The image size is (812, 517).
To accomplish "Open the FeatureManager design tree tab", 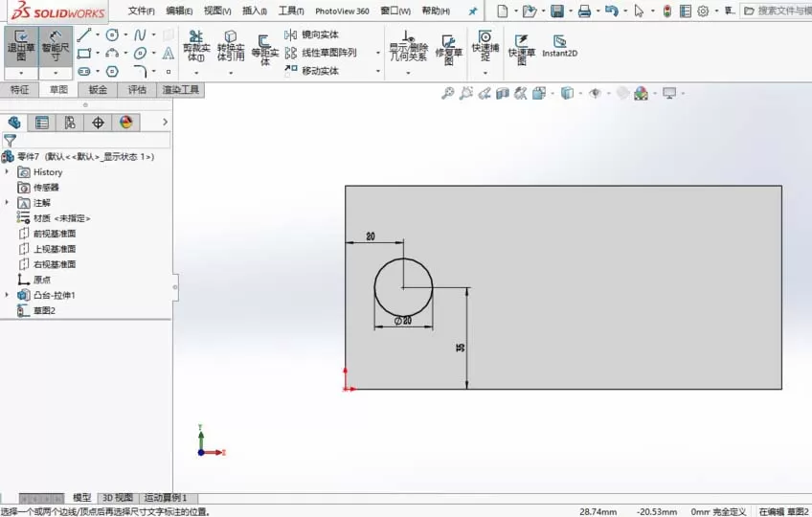I will click(x=14, y=123).
